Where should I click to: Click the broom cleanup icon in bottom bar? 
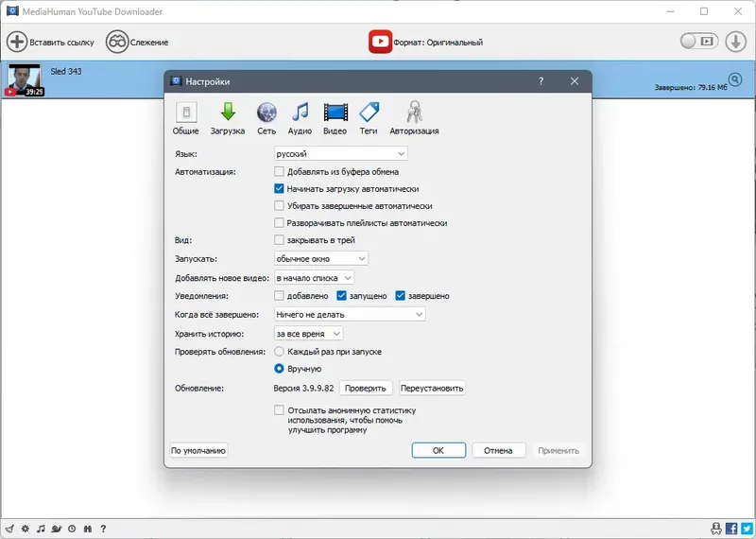pyautogui.click(x=9, y=529)
